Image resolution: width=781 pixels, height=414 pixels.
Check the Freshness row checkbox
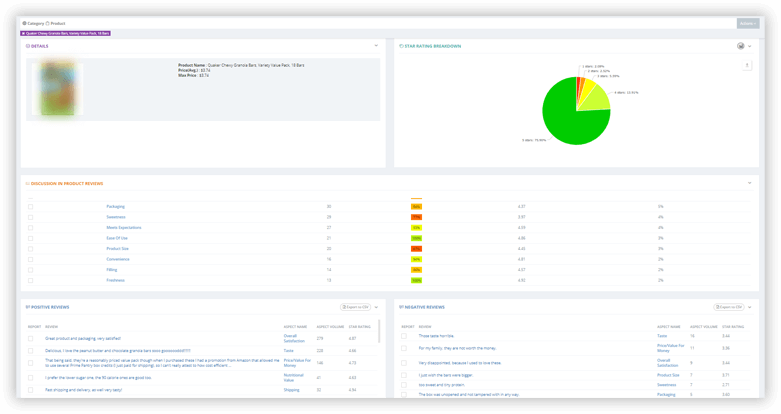point(30,280)
